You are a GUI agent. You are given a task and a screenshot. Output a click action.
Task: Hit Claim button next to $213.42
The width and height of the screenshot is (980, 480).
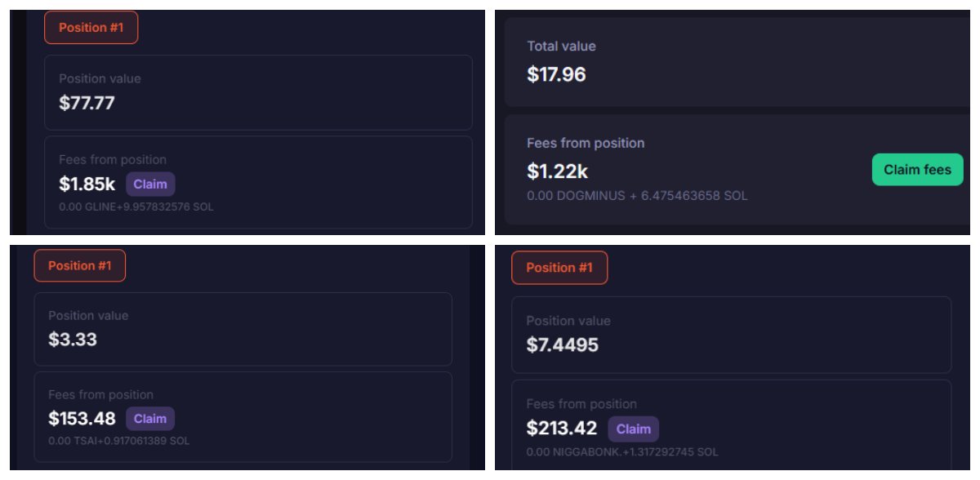pyautogui.click(x=633, y=429)
